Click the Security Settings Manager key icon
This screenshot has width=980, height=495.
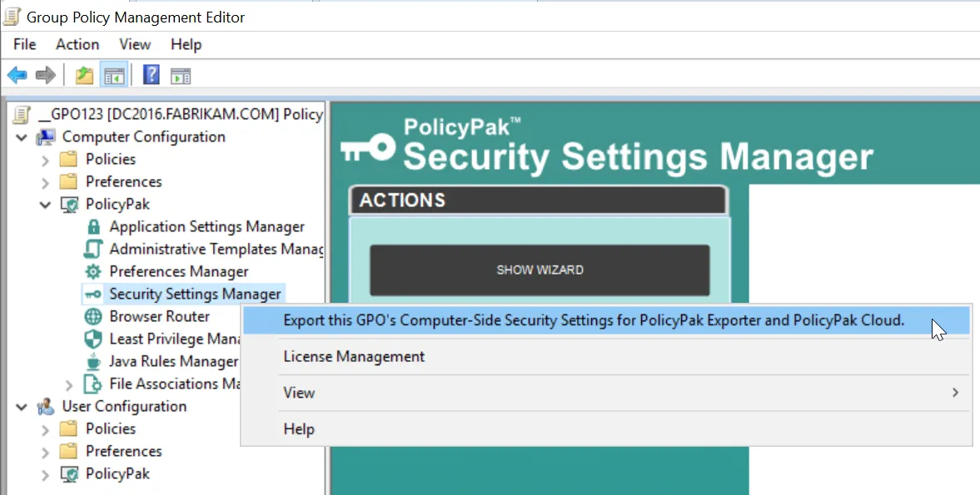click(x=93, y=294)
